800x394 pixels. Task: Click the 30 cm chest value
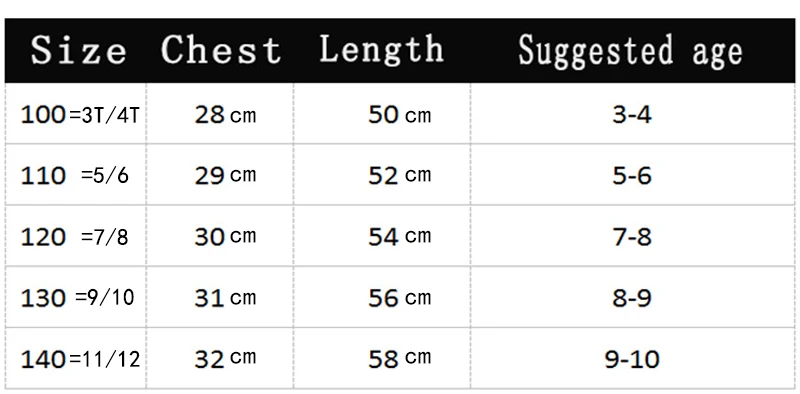click(x=225, y=237)
